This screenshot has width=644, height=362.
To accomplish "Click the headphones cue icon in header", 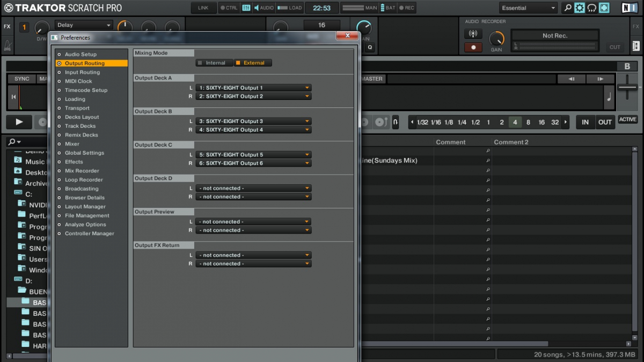I will click(592, 8).
